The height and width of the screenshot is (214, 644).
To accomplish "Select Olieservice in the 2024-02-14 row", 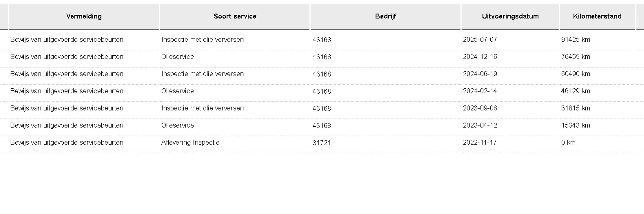I will pos(178,91).
